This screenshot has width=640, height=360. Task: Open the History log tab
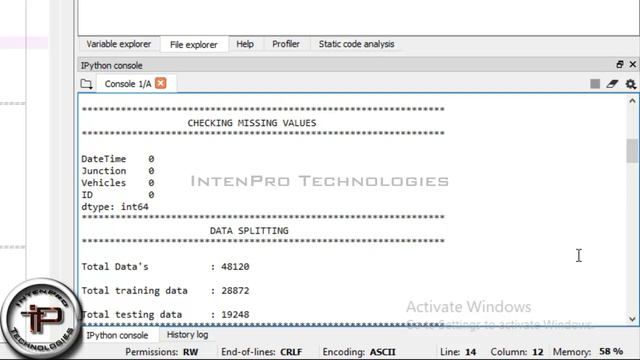(x=187, y=335)
